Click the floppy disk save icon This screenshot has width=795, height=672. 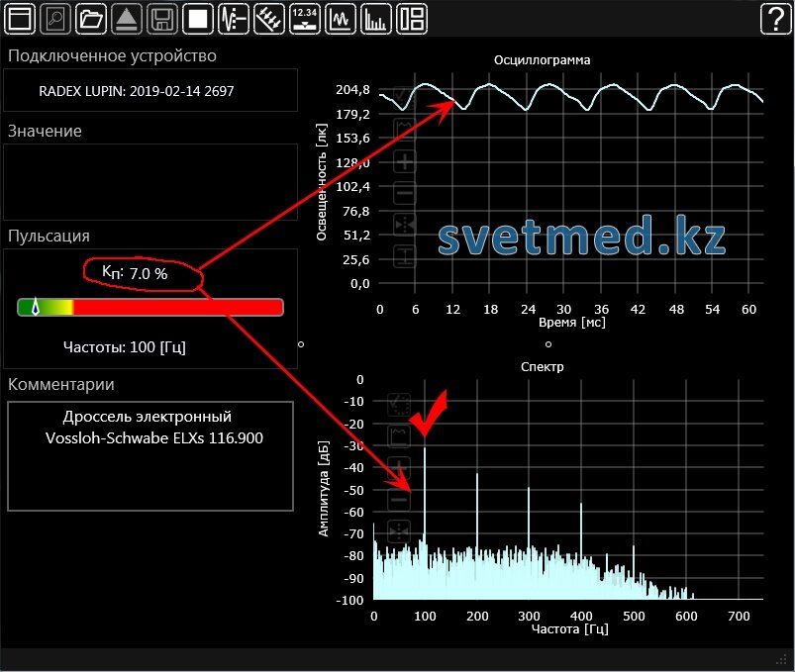click(x=162, y=19)
